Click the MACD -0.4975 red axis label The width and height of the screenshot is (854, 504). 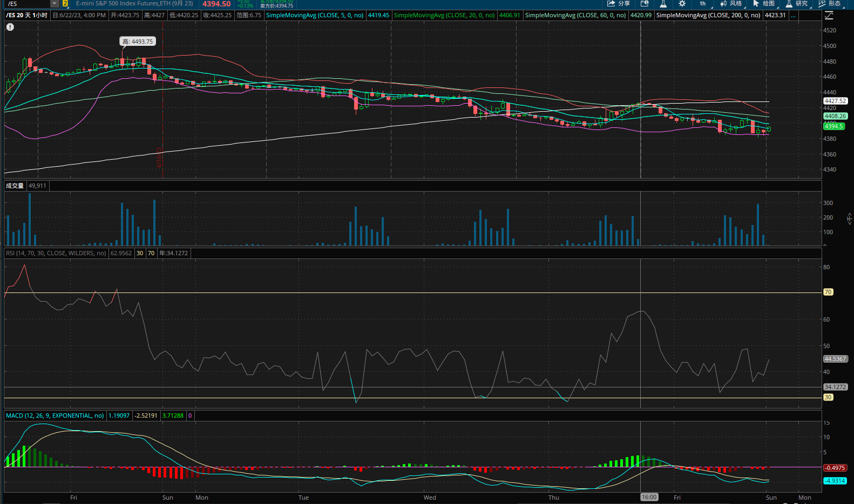click(835, 468)
